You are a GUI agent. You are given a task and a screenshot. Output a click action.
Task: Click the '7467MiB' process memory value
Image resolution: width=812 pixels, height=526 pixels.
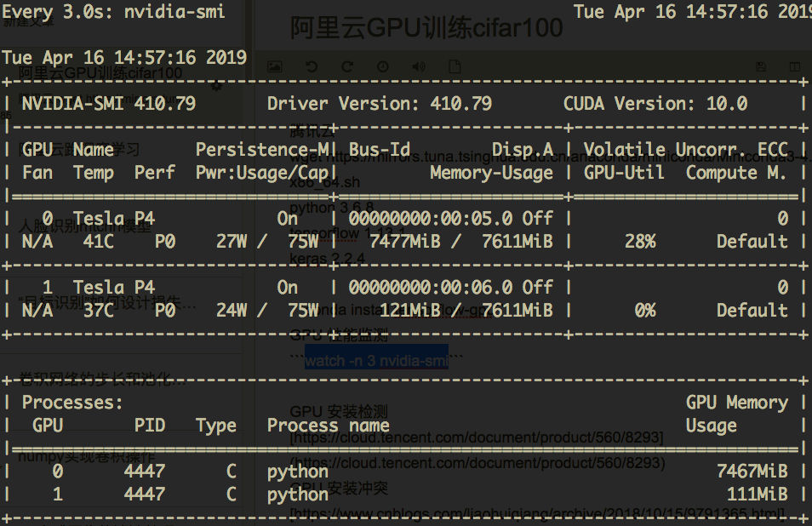(x=752, y=472)
